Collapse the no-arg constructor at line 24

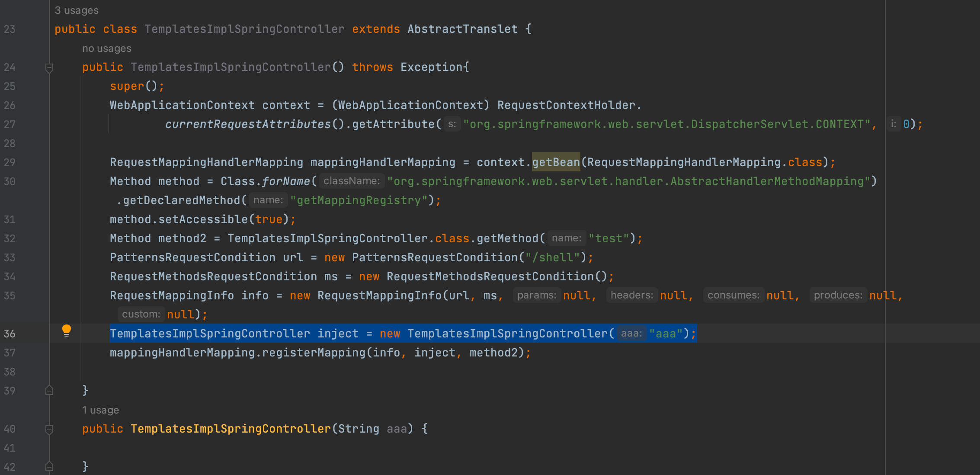pos(49,67)
